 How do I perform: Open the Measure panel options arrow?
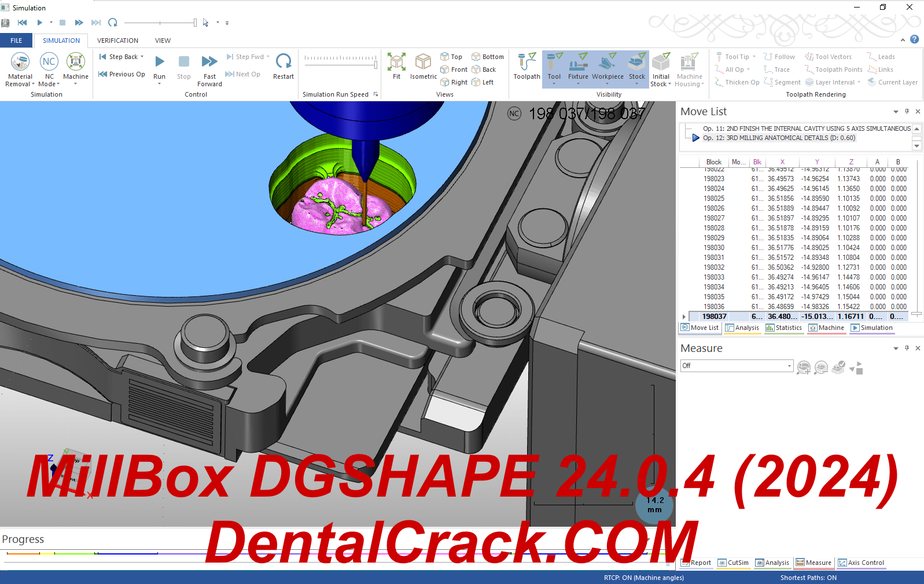(x=896, y=348)
